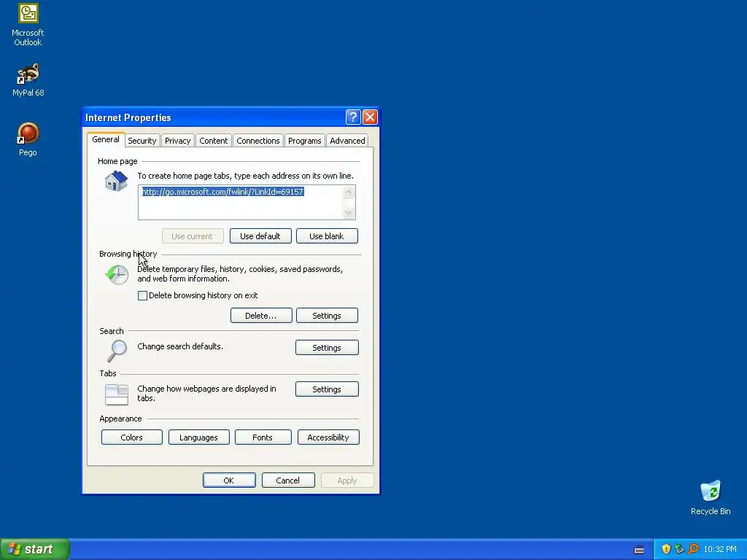Click the Use blank button
The height and width of the screenshot is (560, 747).
326,236
